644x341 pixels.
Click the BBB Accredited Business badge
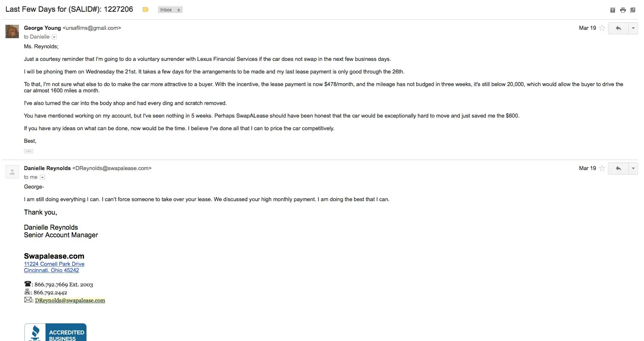pos(55,332)
